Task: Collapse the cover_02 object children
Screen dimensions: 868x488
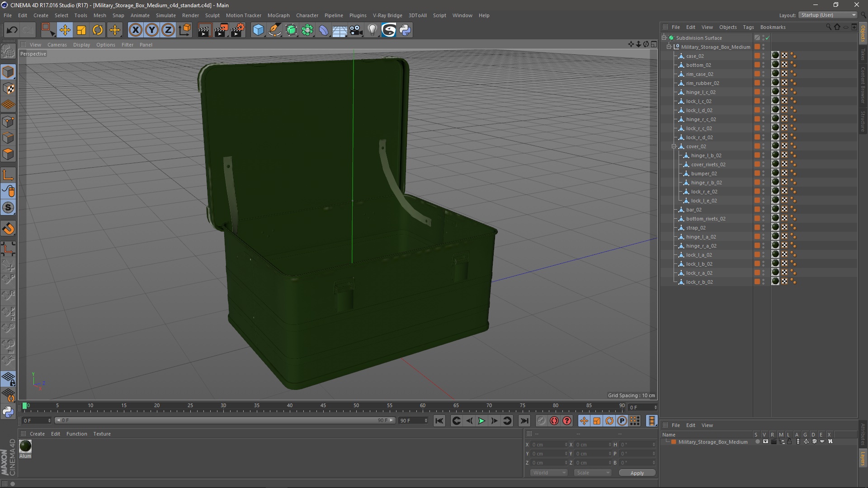Action: pyautogui.click(x=674, y=146)
